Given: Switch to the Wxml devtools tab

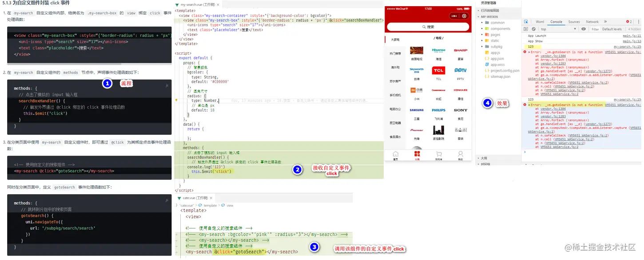Looking at the screenshot, I should pos(540,22).
